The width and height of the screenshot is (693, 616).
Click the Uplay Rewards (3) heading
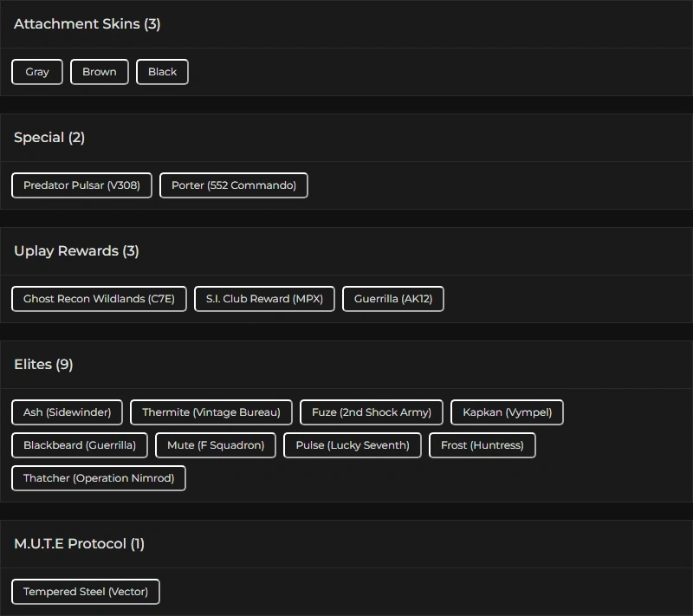tap(76, 251)
